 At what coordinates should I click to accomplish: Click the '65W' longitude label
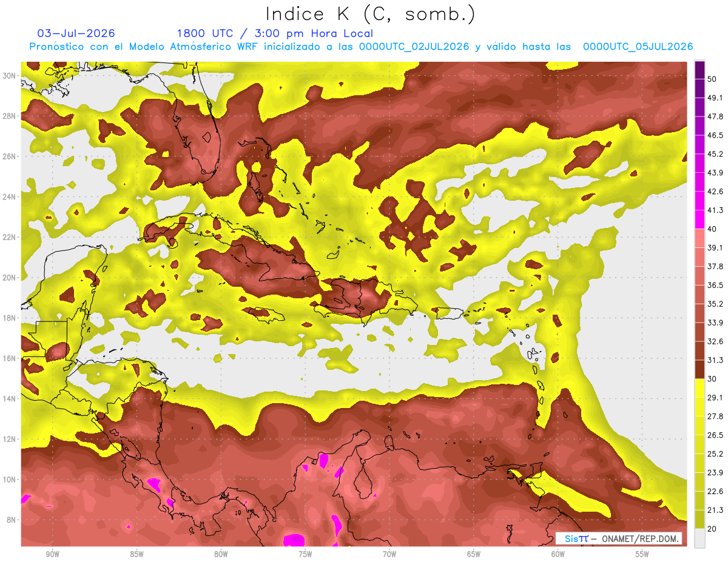(x=474, y=555)
